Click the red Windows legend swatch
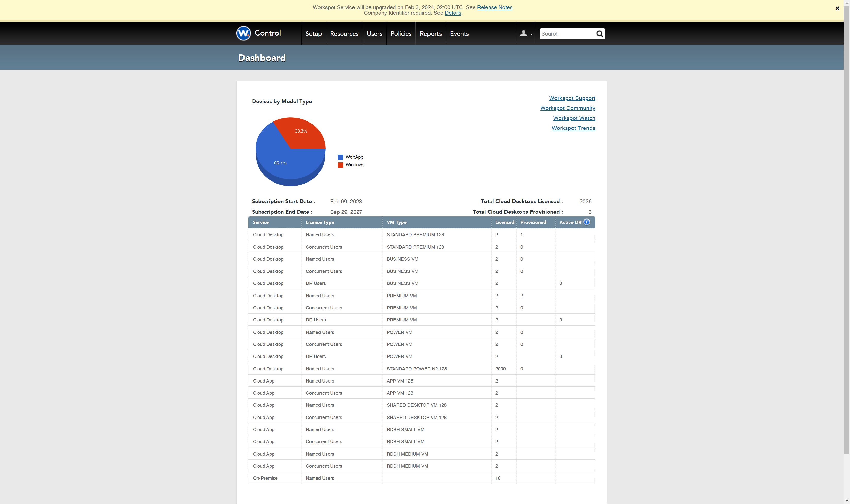 click(x=340, y=165)
